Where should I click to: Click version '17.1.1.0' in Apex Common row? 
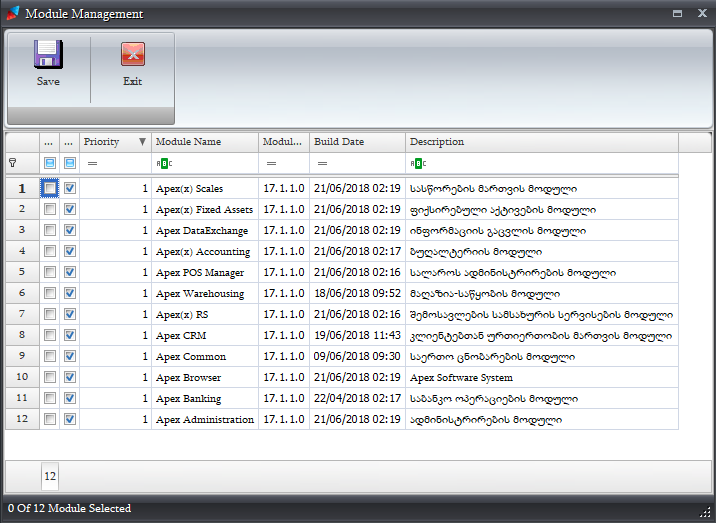coord(284,356)
